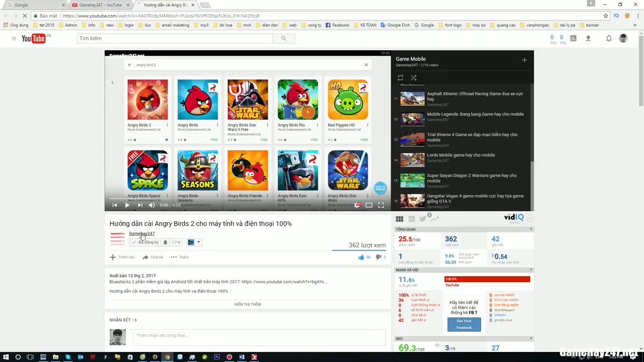Open Thêm more actions menu

pyautogui.click(x=179, y=257)
